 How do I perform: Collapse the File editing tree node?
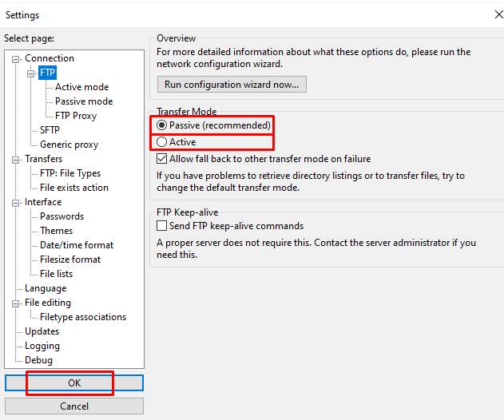(x=15, y=303)
